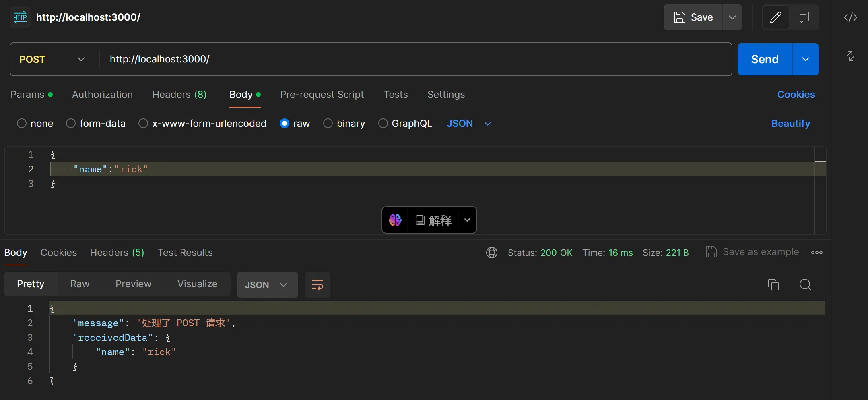Open the comments icon
The width and height of the screenshot is (868, 400).
803,17
